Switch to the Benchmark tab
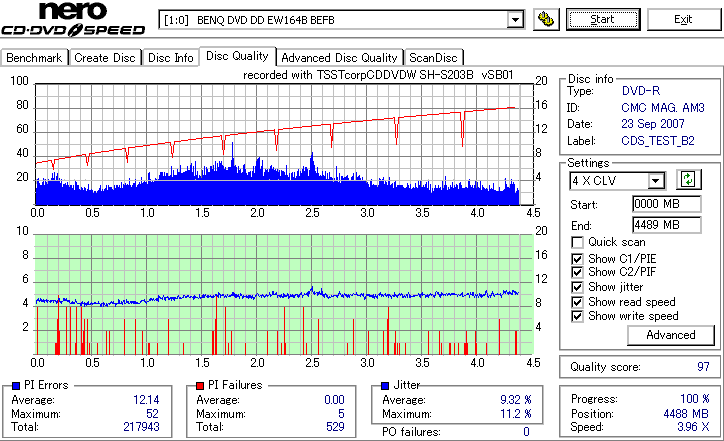 click(34, 58)
